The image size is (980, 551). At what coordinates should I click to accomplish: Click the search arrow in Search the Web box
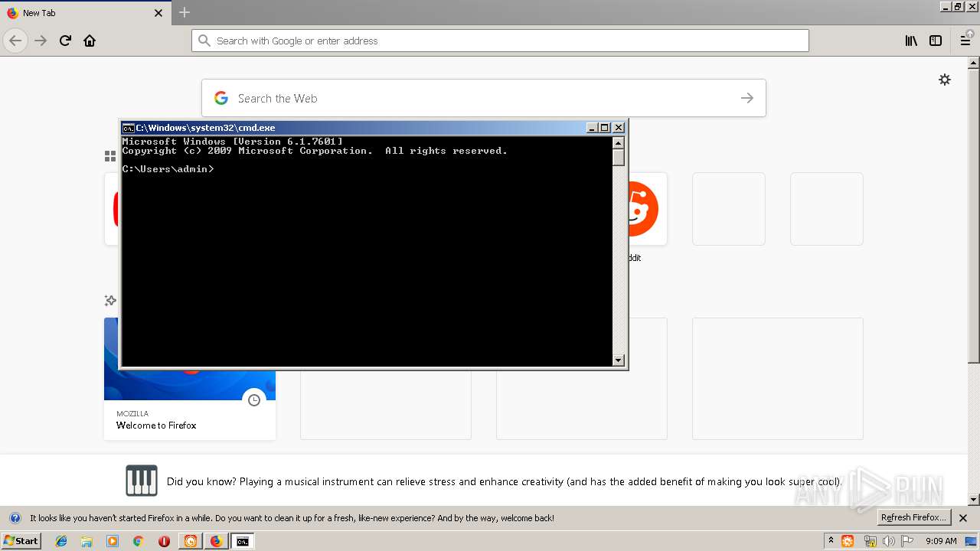pyautogui.click(x=747, y=98)
